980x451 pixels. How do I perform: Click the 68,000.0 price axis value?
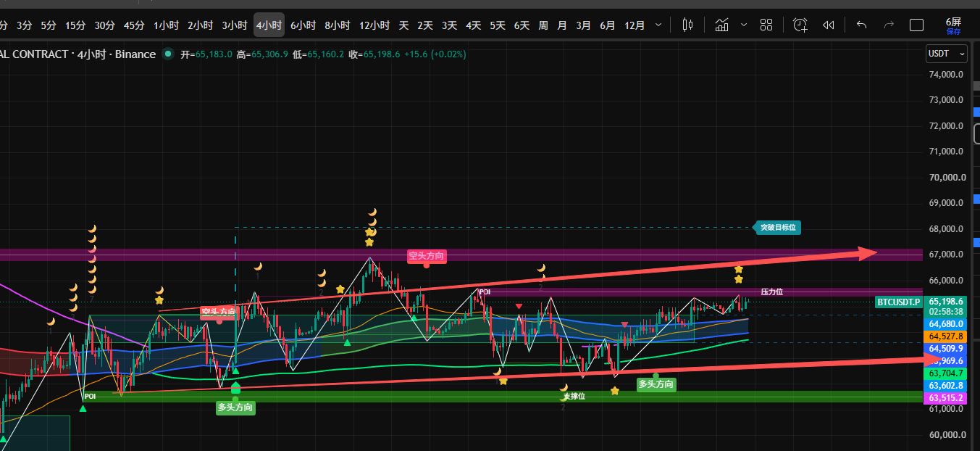[946, 229]
